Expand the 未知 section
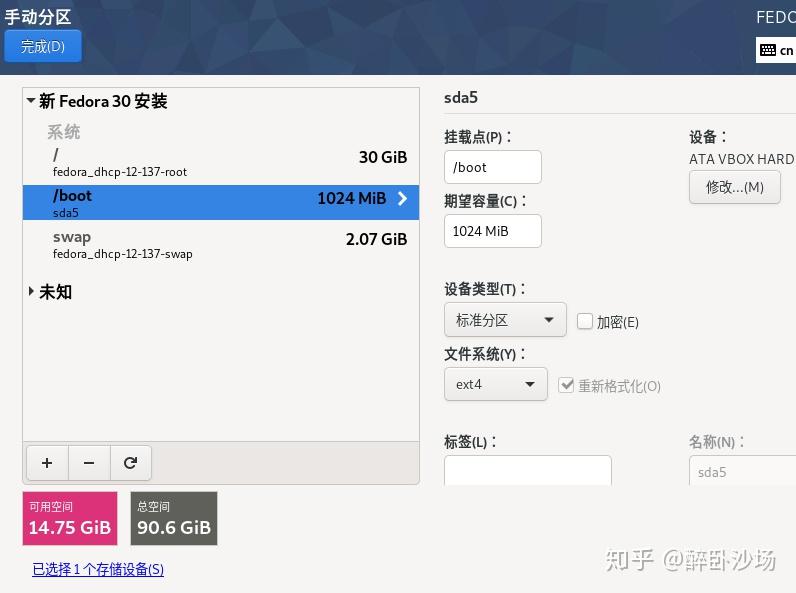 31,291
